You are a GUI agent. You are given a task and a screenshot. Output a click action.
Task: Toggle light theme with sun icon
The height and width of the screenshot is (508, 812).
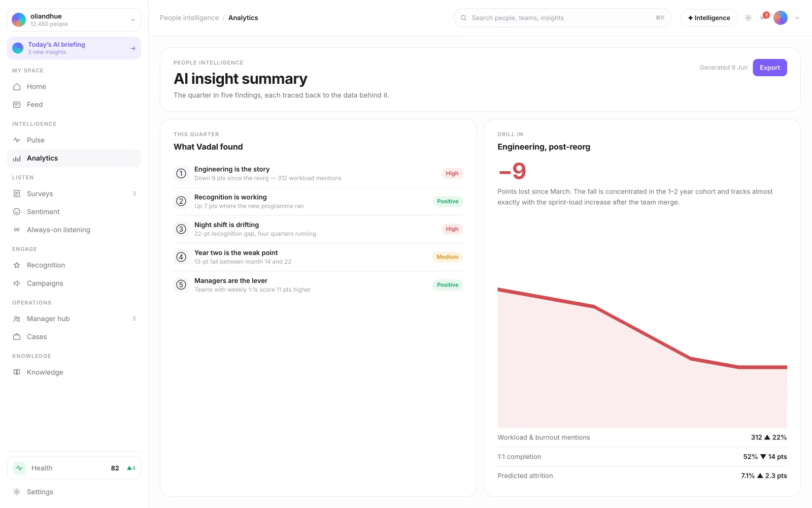click(748, 18)
